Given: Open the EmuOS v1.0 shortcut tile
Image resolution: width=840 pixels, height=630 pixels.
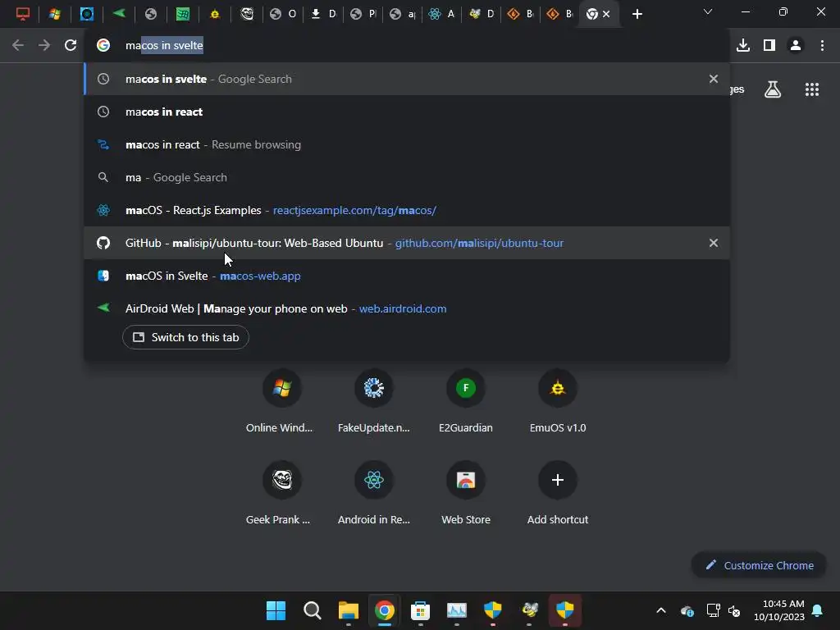Looking at the screenshot, I should pyautogui.click(x=558, y=401).
